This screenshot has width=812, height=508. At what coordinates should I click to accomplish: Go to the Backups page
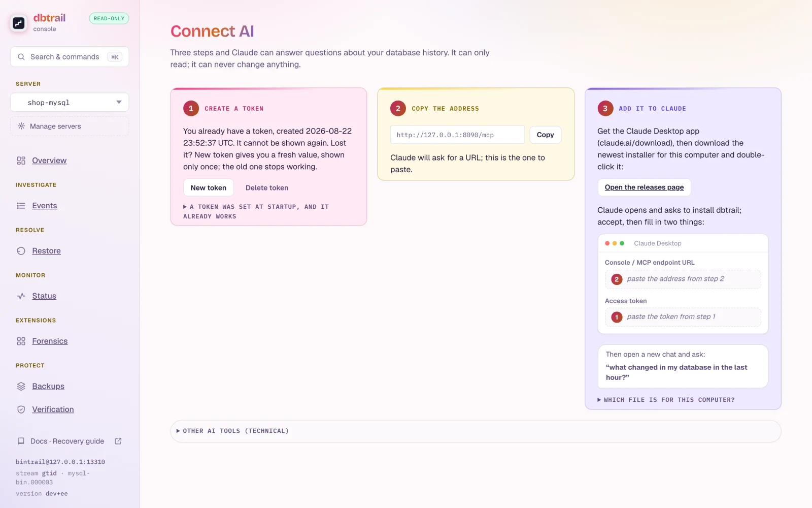click(x=48, y=387)
